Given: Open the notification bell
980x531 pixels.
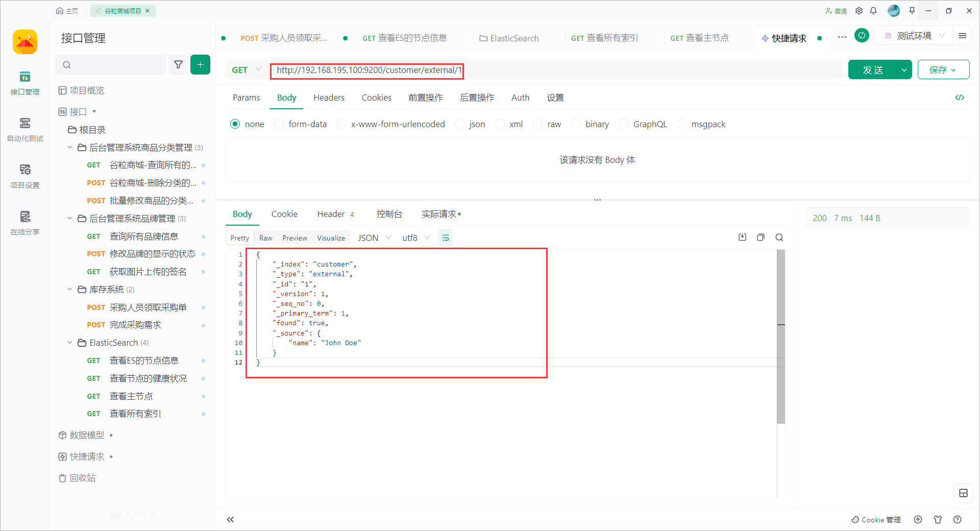Looking at the screenshot, I should tap(873, 11).
